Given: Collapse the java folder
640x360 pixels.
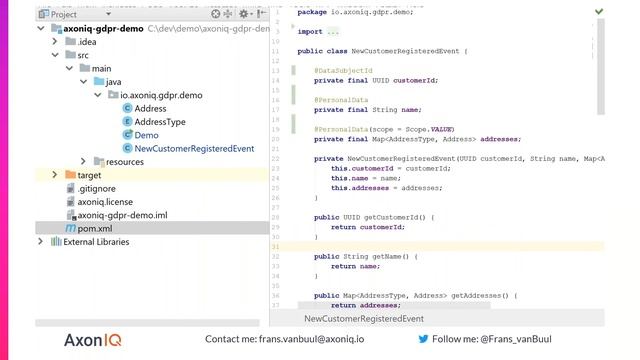Looking at the screenshot, I should tap(84, 82).
